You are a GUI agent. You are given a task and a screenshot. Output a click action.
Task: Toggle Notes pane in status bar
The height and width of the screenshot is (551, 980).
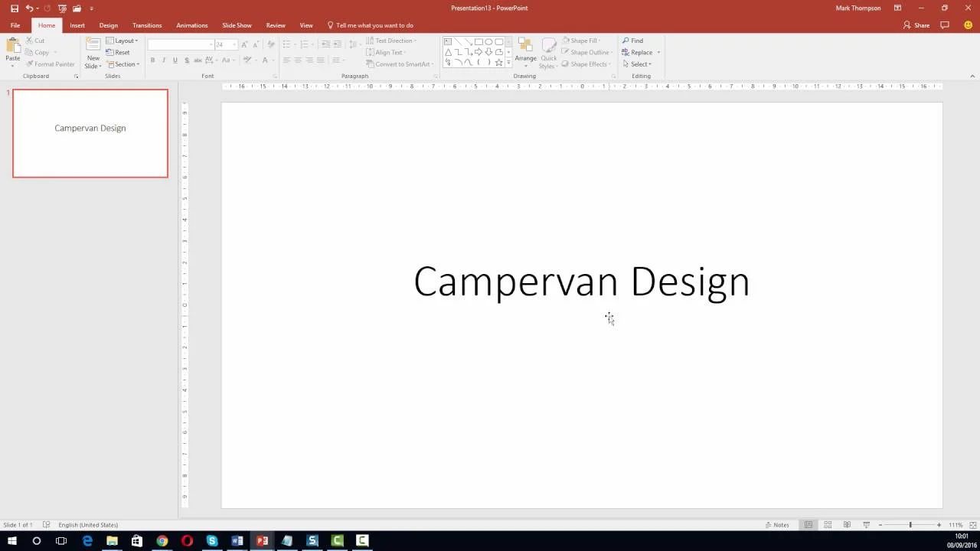pyautogui.click(x=776, y=525)
